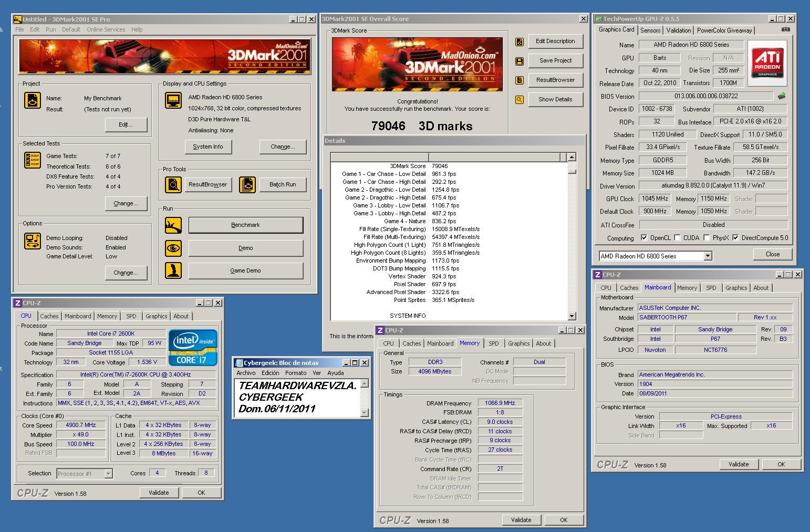The image size is (810, 532).
Task: Click the 3DMark2001 banner in Overall Score window
Action: pos(417,65)
